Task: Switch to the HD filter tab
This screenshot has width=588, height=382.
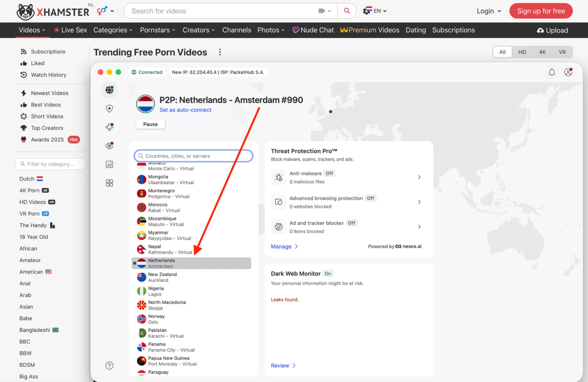Action: [x=522, y=52]
